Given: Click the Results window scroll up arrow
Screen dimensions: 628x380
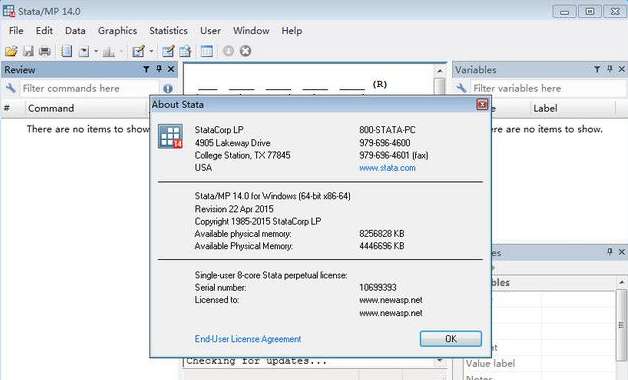Looking at the screenshot, I should coord(440,71).
